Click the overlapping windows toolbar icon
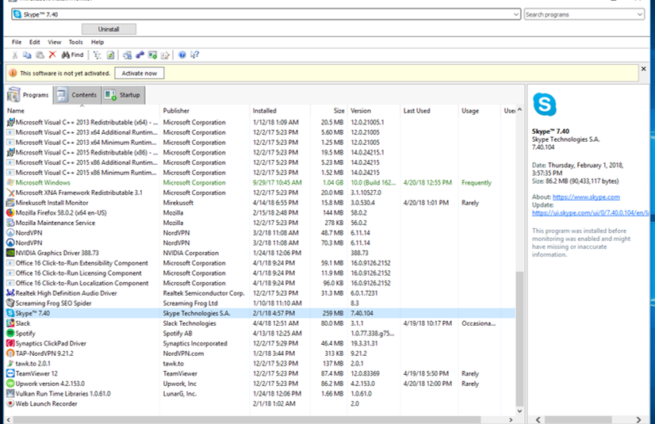 (x=127, y=55)
